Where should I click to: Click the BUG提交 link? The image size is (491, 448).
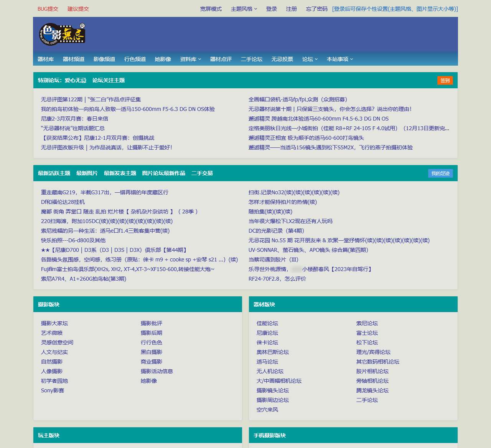point(48,9)
